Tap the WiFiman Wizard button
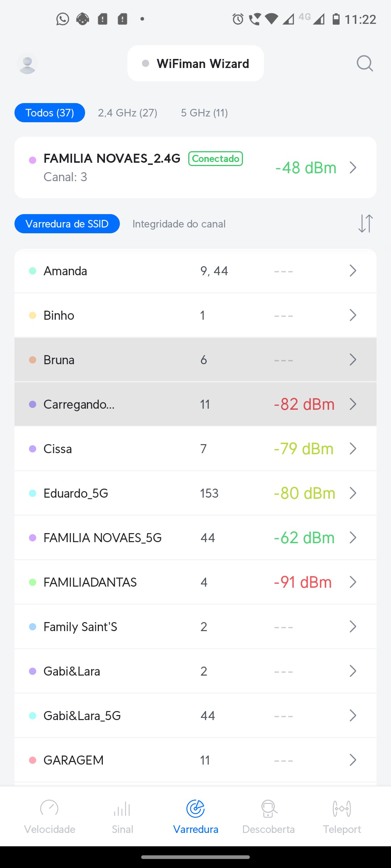 pos(195,64)
